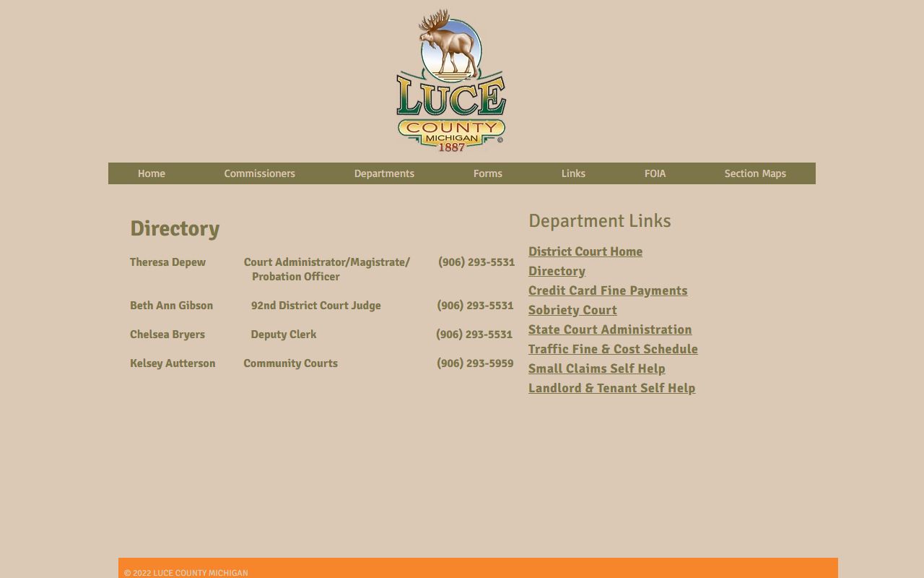Open the District Court Home link
Image resolution: width=924 pixels, height=578 pixels.
point(585,251)
